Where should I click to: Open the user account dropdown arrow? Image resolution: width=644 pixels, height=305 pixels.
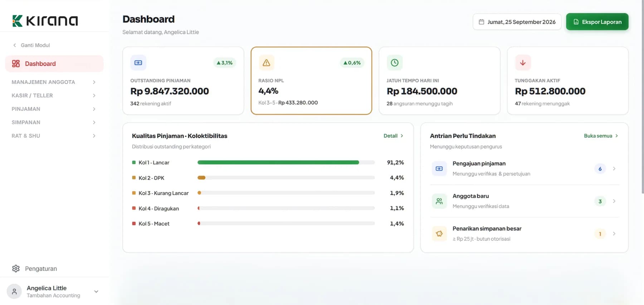(96, 291)
